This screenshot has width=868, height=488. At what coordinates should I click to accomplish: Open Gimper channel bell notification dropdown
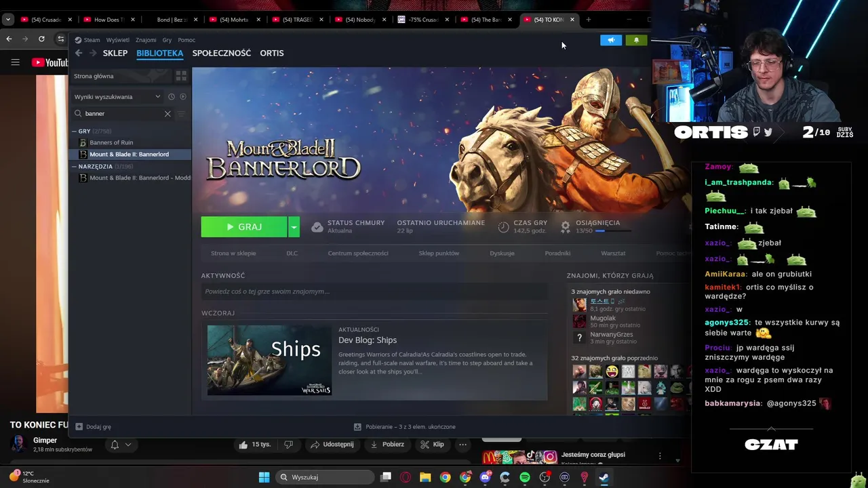click(x=120, y=445)
